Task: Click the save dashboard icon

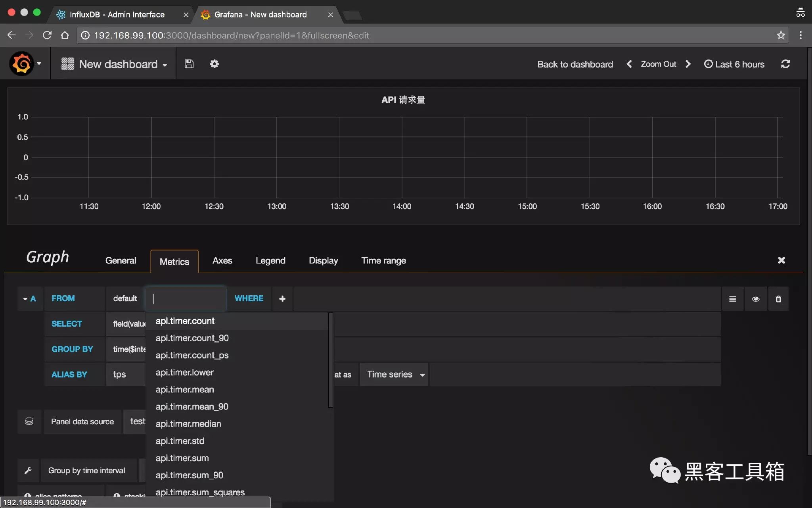Action: click(x=189, y=63)
